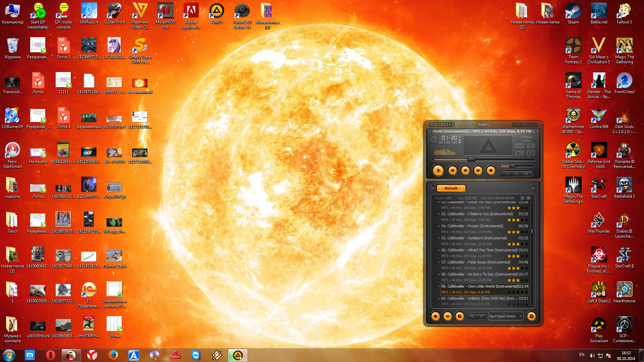Screen dimensions: 644x362
Task: Toggle A-B repeat mode
Action: [520, 145]
